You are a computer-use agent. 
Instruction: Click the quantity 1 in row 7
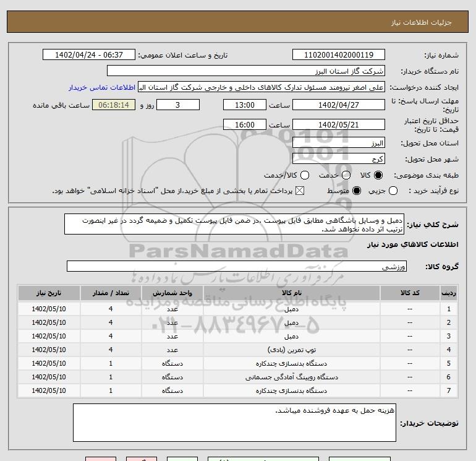tap(111, 390)
